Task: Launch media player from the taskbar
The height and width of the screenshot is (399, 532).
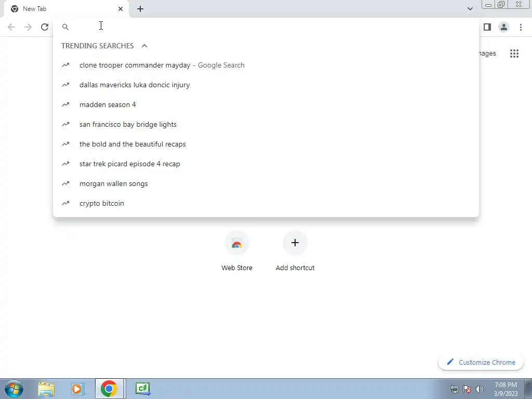Action: point(77,389)
